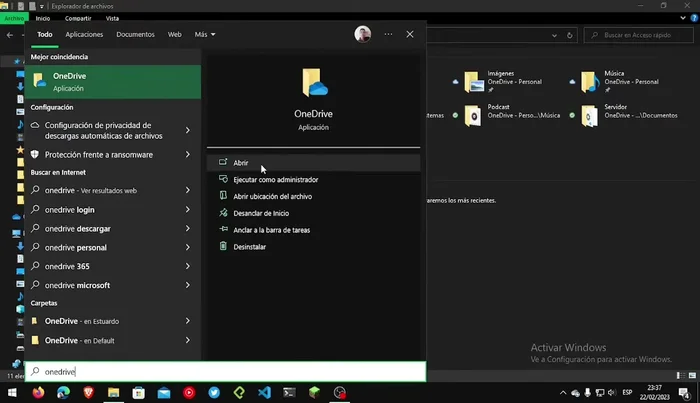The height and width of the screenshot is (403, 700).
Task: Close the search panel with the X
Action: tap(410, 34)
